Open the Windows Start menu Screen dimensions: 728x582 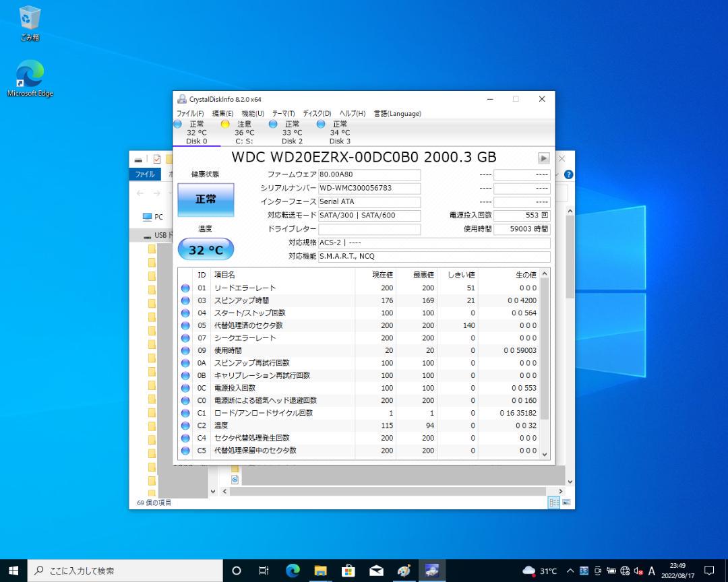[x=13, y=571]
